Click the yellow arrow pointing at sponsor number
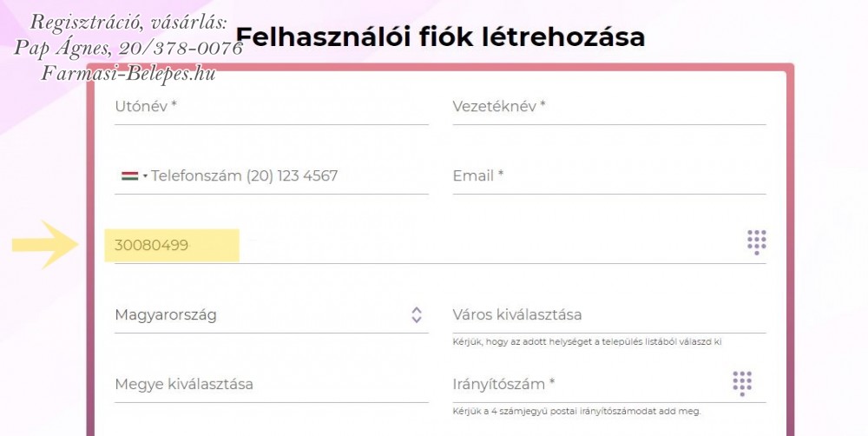This screenshot has height=436, width=868. (45, 244)
